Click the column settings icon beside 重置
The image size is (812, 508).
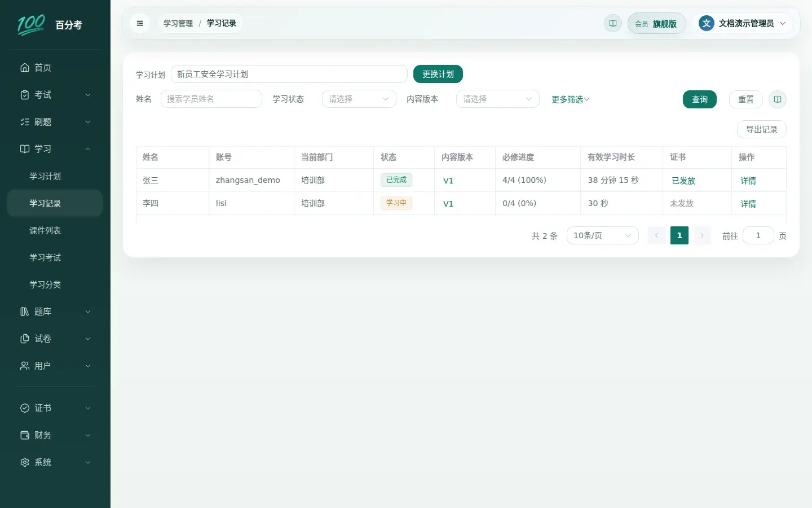click(778, 99)
